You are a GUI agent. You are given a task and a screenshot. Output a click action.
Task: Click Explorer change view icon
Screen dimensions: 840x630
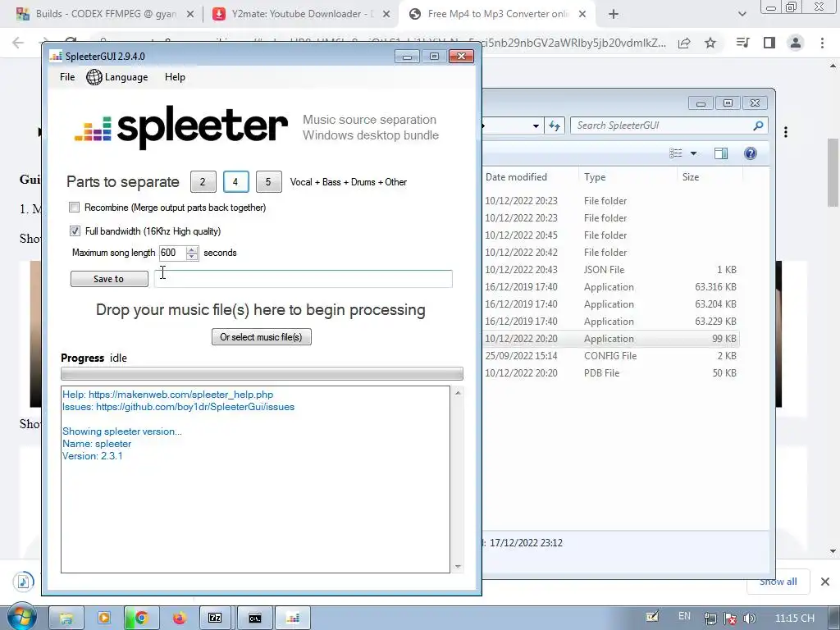coord(676,153)
